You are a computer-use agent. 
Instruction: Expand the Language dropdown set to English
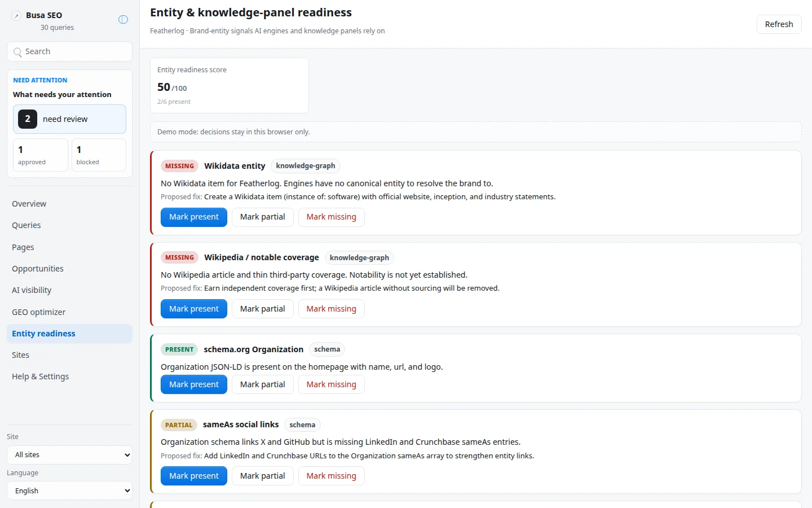click(69, 491)
